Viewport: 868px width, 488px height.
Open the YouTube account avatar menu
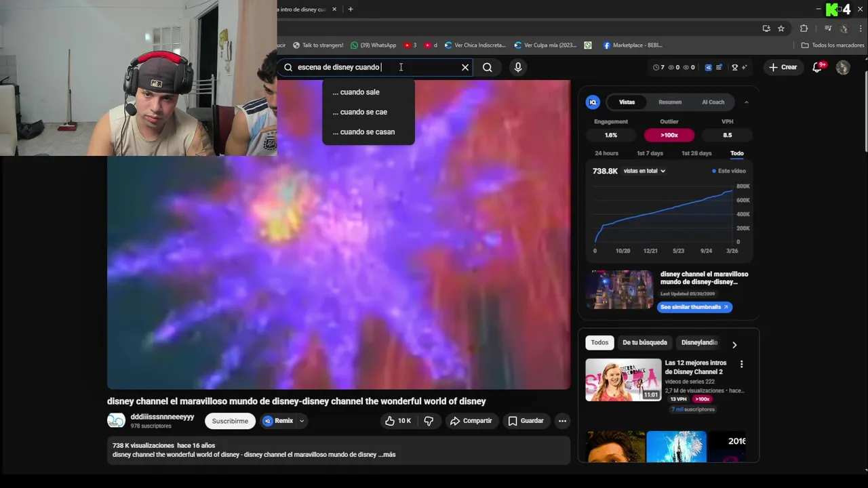[843, 67]
